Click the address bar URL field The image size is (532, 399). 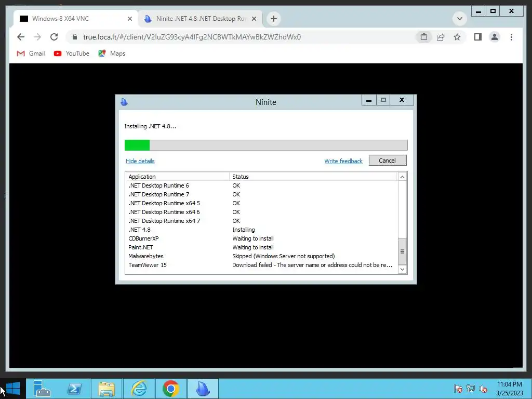(x=244, y=37)
